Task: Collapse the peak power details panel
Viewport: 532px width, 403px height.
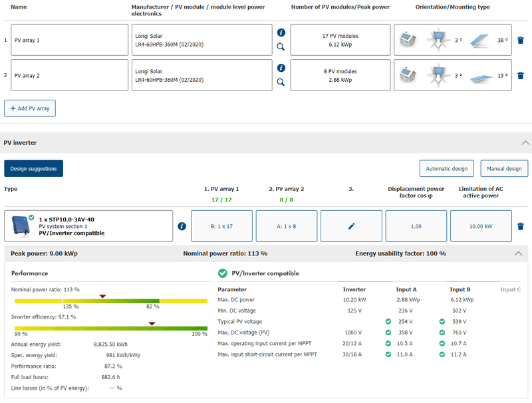Action: pyautogui.click(x=519, y=253)
